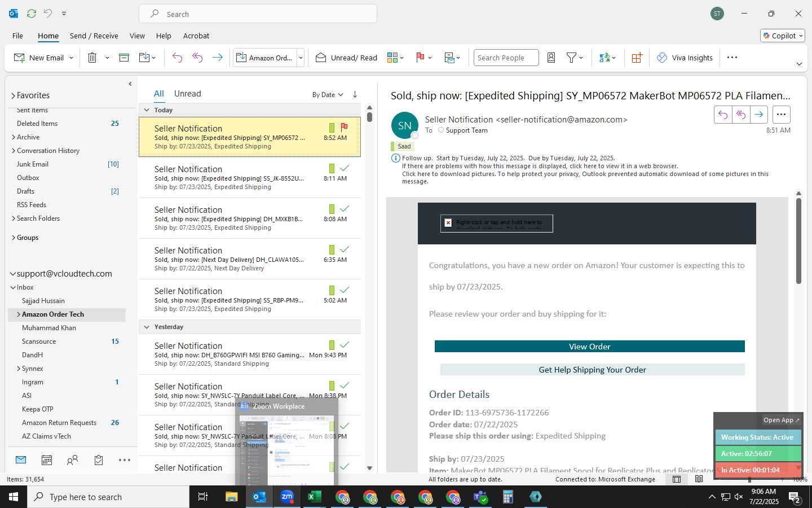Open reading pane more actions ellipsis

click(x=781, y=115)
